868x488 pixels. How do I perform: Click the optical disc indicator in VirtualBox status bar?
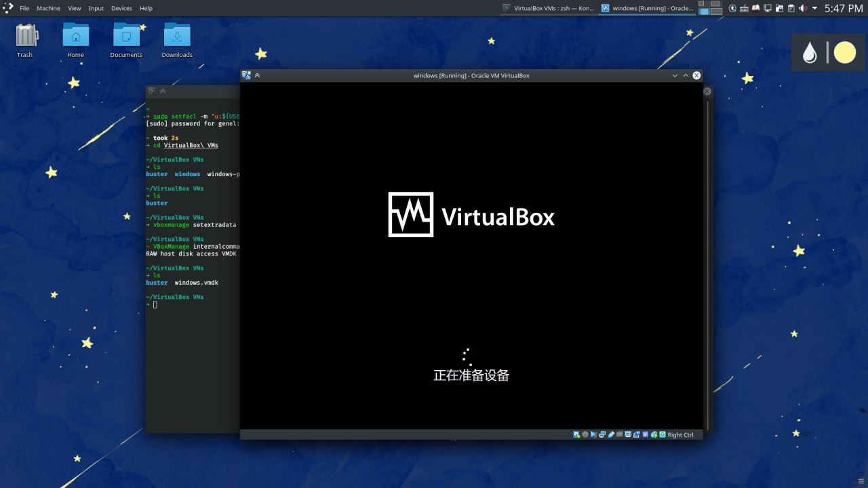click(x=585, y=434)
